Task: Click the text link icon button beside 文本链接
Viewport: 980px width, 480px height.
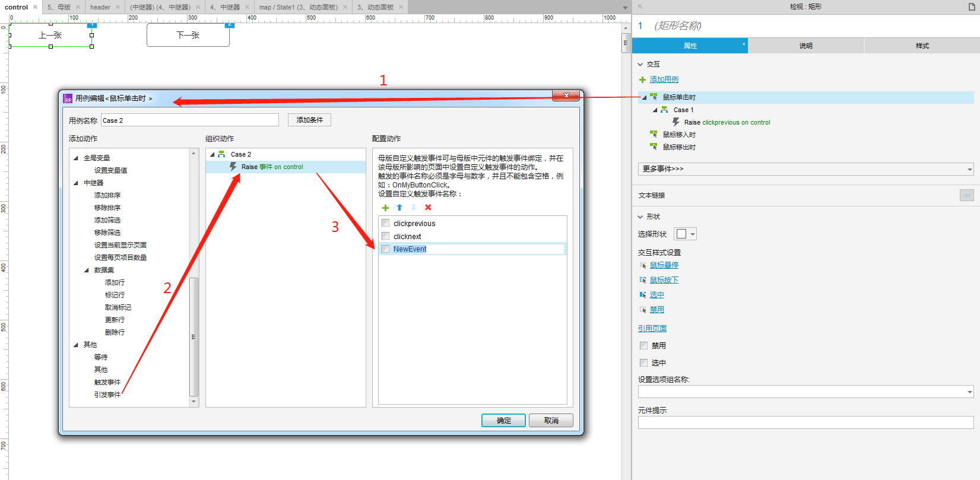Action: pyautogui.click(x=966, y=195)
